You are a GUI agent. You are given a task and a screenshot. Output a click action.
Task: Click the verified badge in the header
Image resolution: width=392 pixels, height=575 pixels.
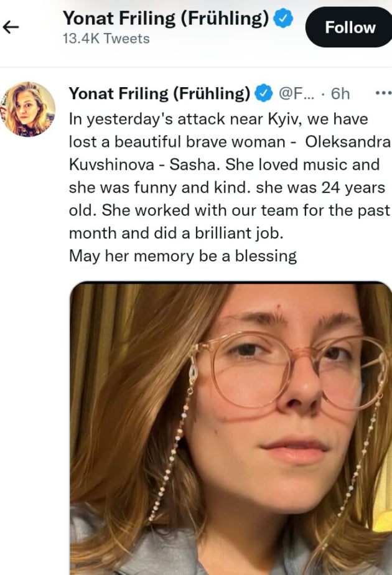tap(284, 19)
